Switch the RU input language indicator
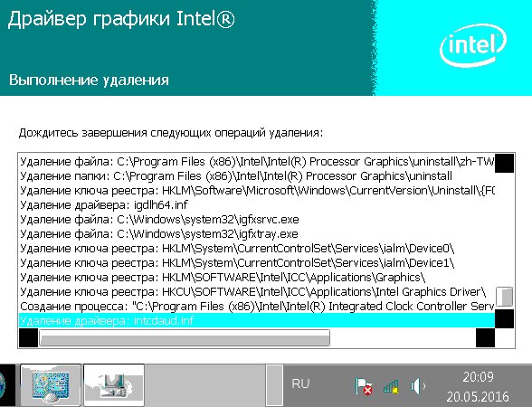 click(x=300, y=383)
